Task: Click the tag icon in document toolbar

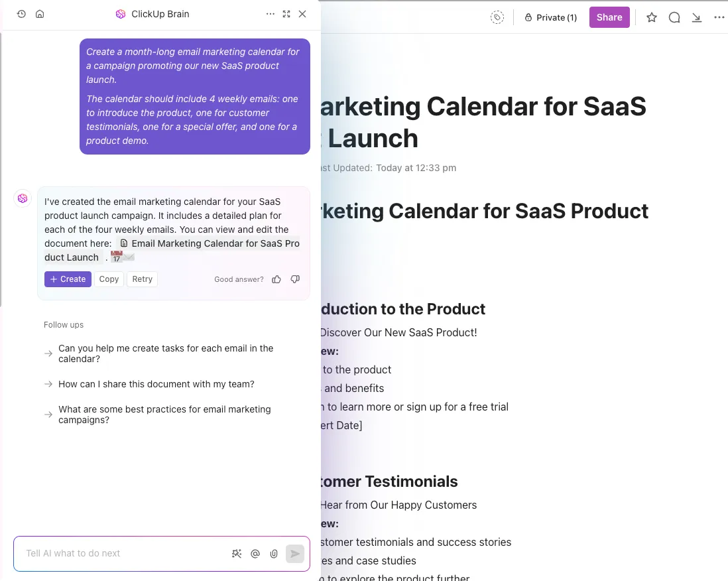Action: (497, 18)
